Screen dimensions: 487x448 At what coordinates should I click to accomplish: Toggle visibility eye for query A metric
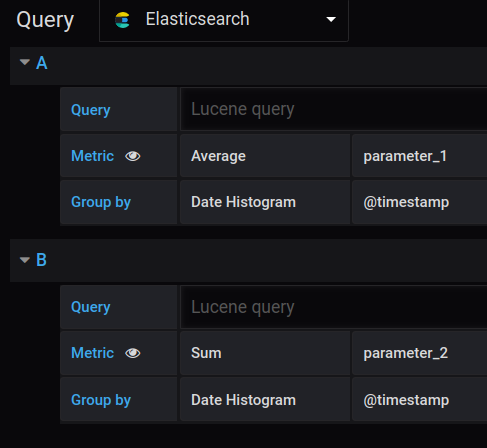point(133,156)
